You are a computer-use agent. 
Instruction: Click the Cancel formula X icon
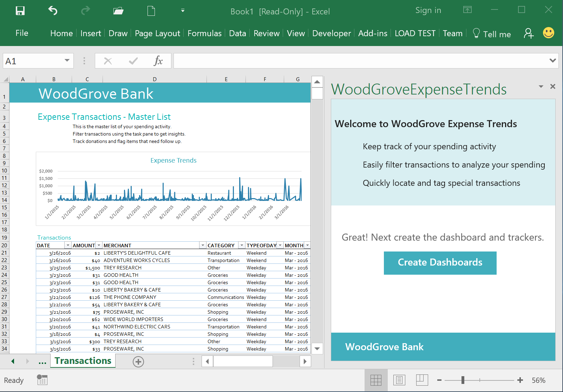coord(108,61)
